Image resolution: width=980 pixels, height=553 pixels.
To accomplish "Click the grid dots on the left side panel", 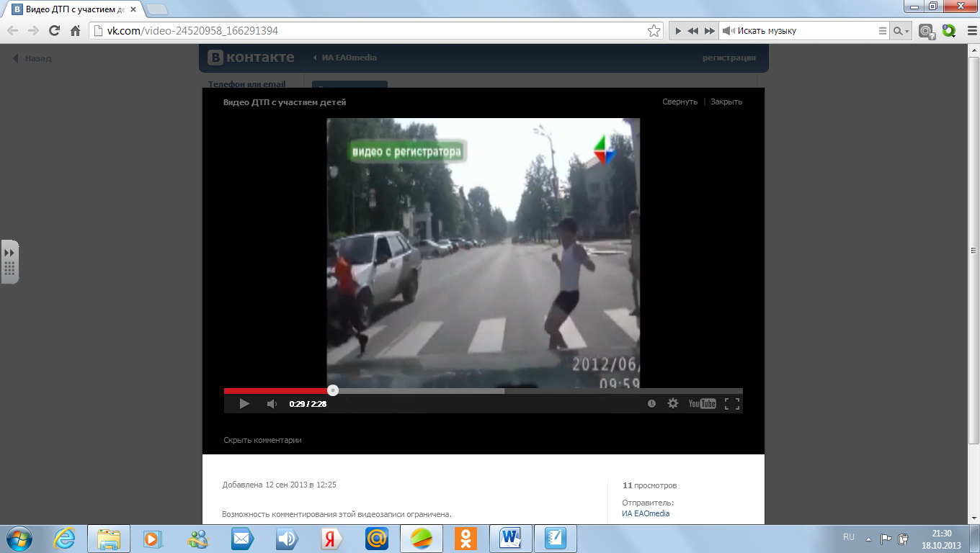I will point(9,269).
